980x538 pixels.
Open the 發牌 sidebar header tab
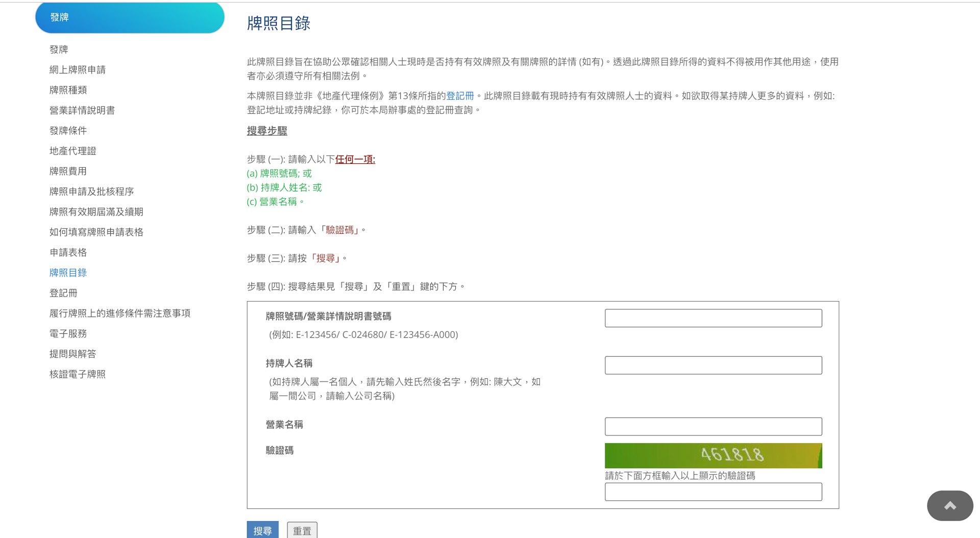pyautogui.click(x=130, y=17)
